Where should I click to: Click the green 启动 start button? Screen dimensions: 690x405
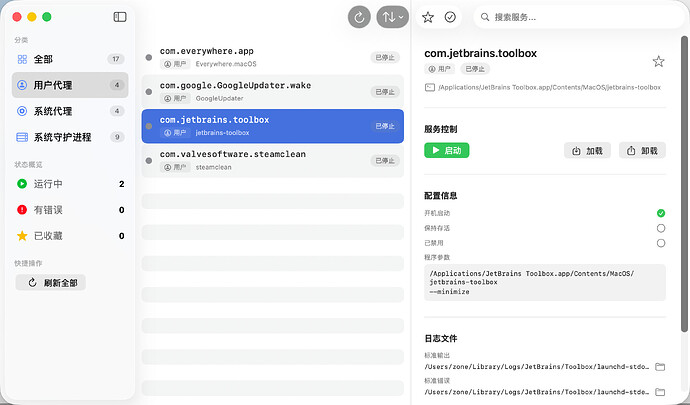pyautogui.click(x=447, y=151)
